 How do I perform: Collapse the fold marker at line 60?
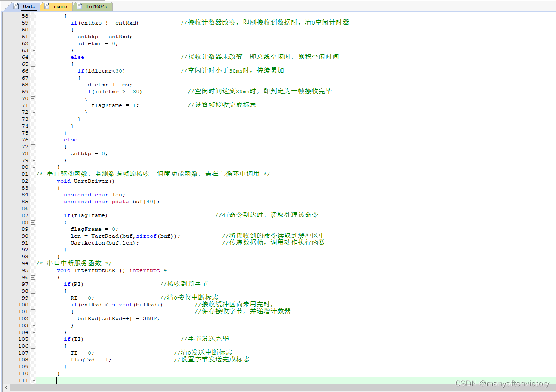pyautogui.click(x=33, y=30)
